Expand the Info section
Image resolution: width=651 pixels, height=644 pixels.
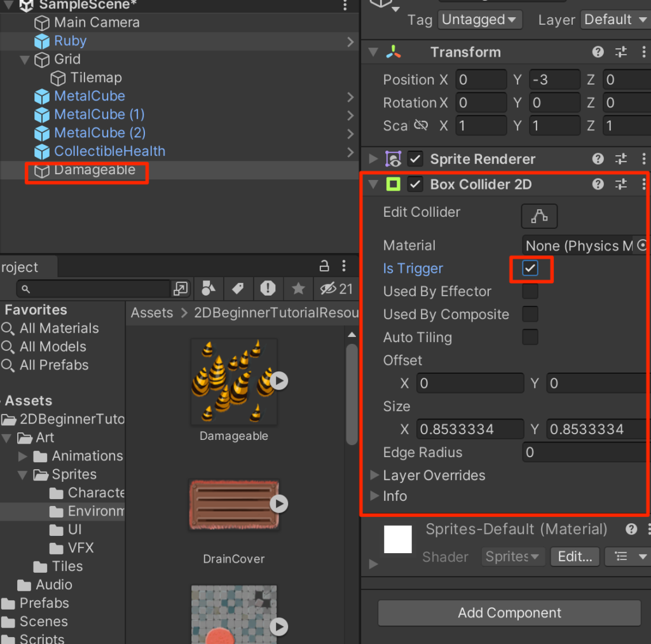pyautogui.click(x=374, y=496)
